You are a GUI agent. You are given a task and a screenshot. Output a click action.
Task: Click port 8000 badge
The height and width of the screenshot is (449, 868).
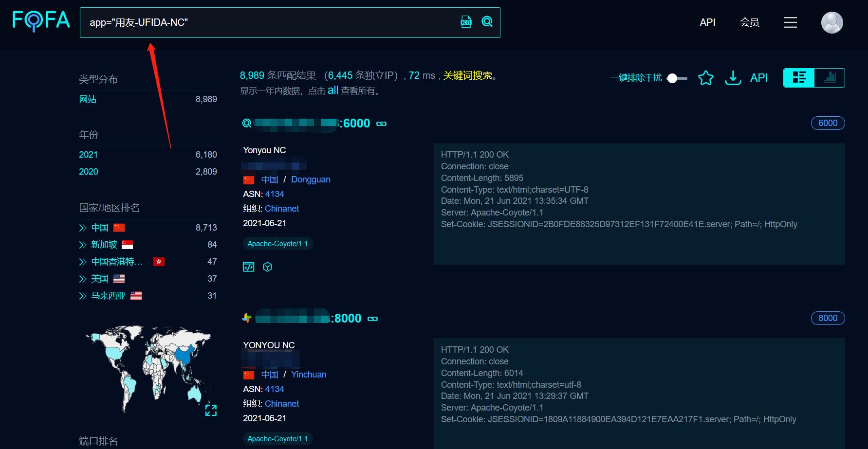(x=828, y=318)
